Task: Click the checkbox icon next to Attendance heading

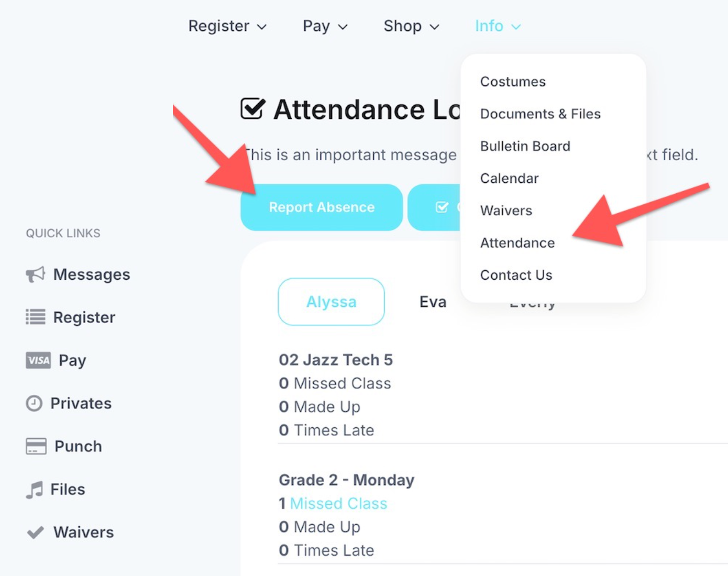Action: click(253, 109)
